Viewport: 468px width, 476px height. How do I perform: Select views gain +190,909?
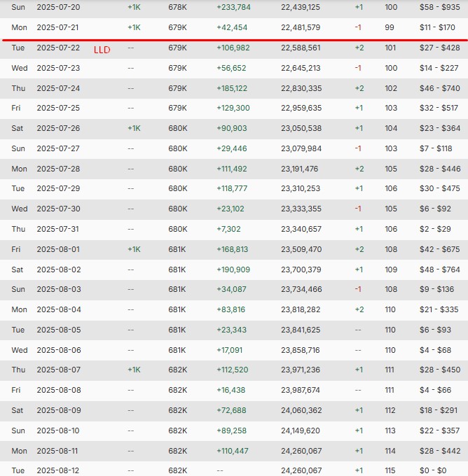click(233, 269)
